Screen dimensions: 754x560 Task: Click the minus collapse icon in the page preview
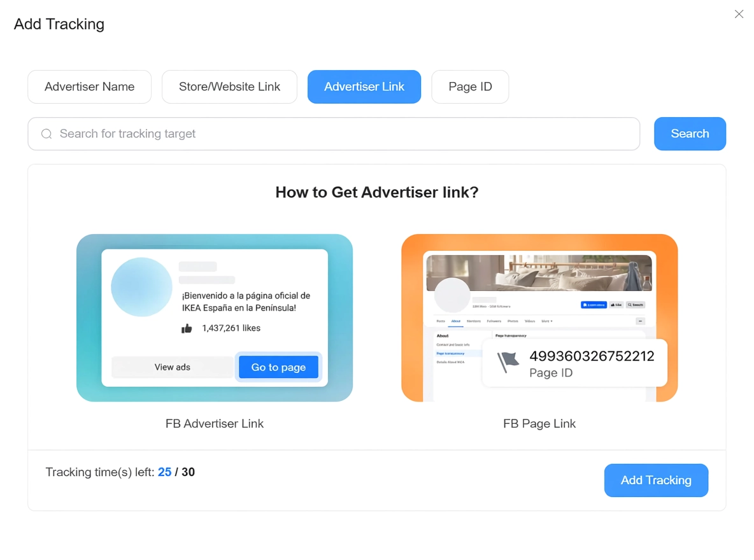[641, 321]
